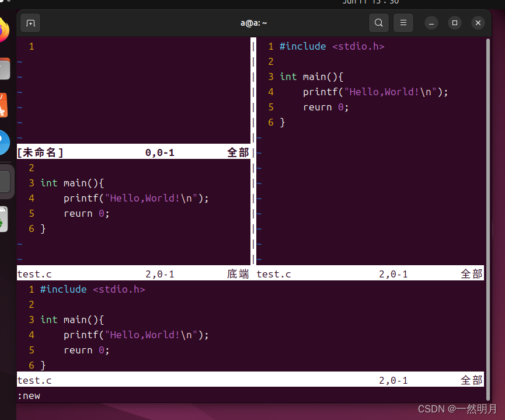Click printf line in the left middle split
This screenshot has height=420, width=505.
(136, 198)
